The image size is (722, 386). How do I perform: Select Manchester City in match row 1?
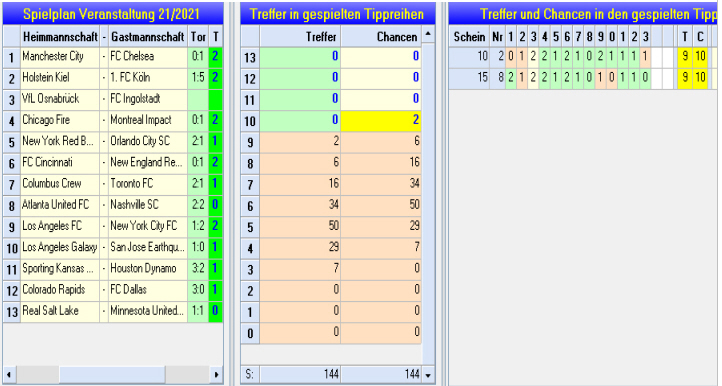60,57
